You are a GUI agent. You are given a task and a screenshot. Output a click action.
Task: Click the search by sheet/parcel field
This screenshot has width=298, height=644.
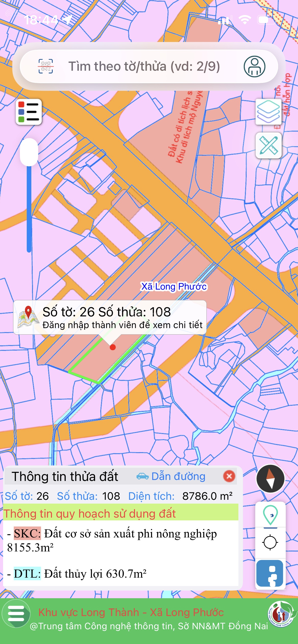point(144,66)
